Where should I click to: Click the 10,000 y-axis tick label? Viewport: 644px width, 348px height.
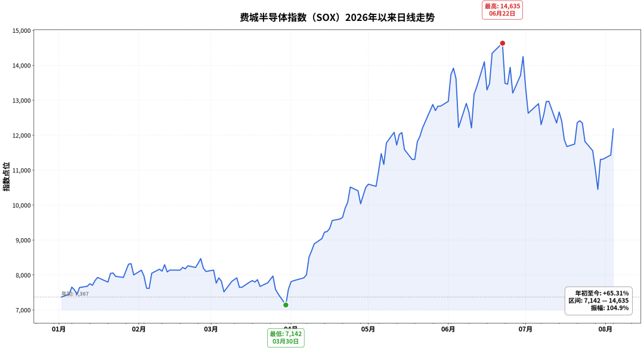click(x=22, y=206)
